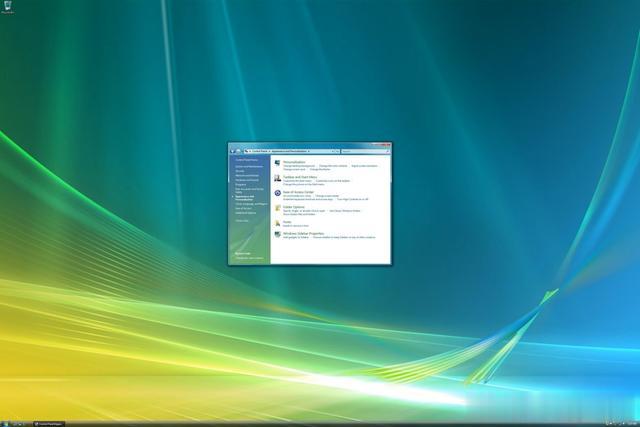
Task: Open the Ease of Access Center heading
Action: tap(298, 192)
